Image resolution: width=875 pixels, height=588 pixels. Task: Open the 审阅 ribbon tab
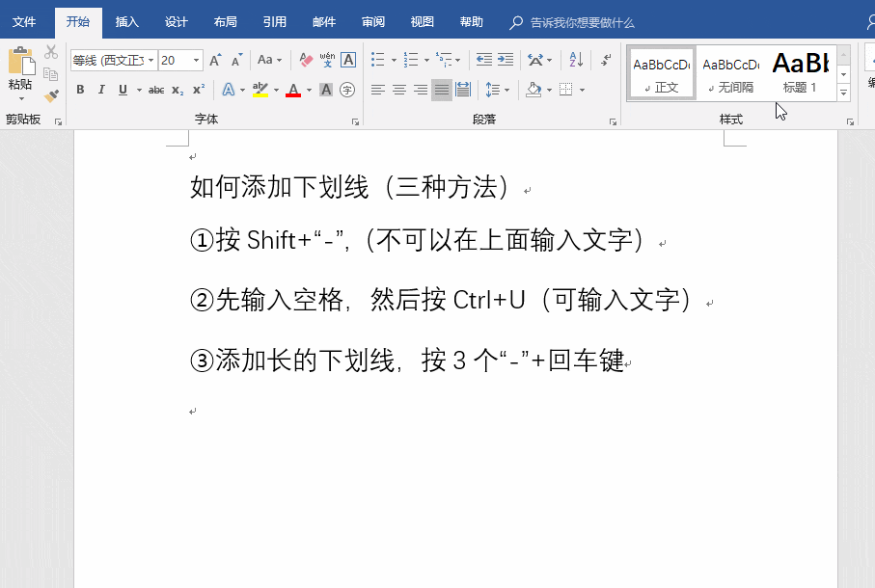click(x=372, y=22)
